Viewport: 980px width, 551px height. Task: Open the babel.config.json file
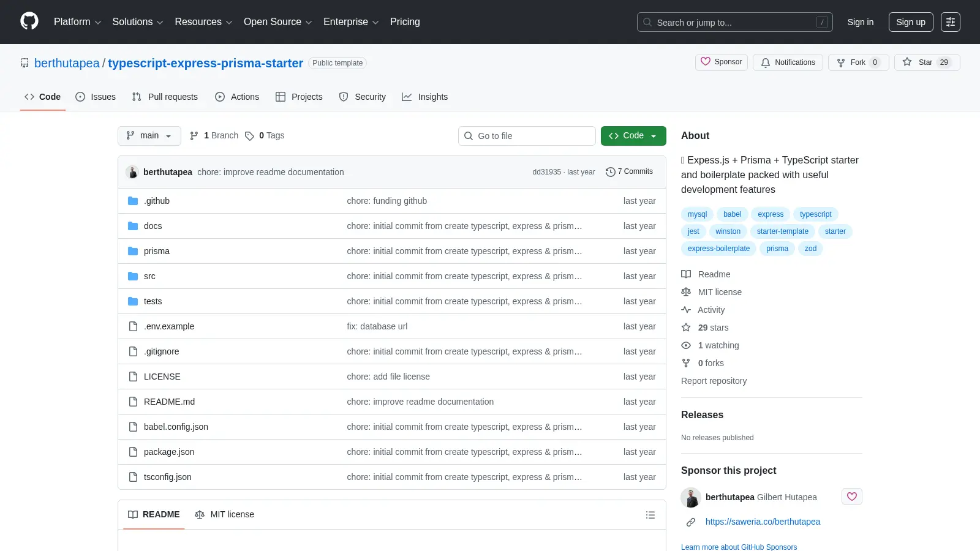176,427
